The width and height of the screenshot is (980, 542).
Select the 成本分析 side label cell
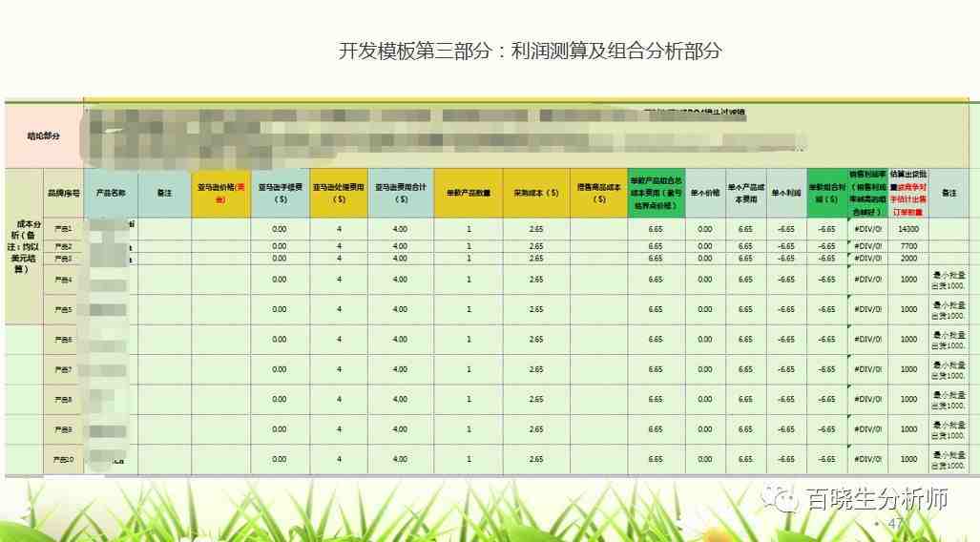(x=25, y=246)
